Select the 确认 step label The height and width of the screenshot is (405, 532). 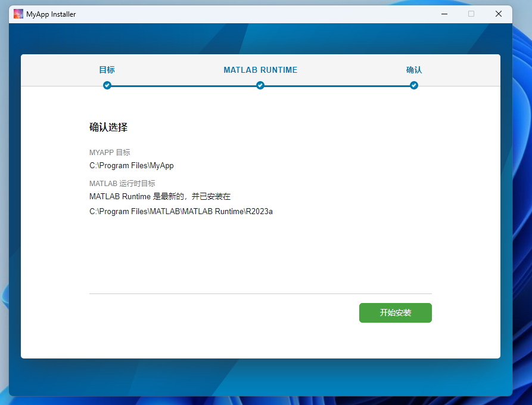(x=414, y=70)
